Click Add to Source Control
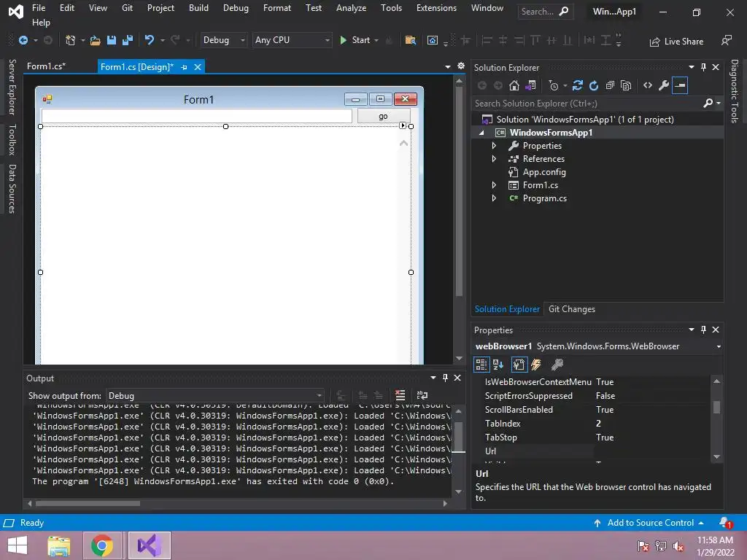 coord(649,522)
